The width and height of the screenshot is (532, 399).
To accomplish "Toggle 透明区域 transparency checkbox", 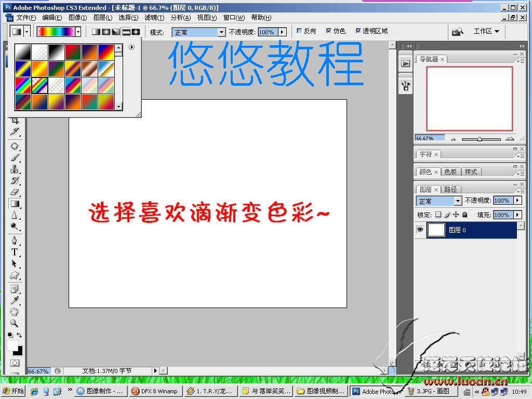I will coord(358,31).
